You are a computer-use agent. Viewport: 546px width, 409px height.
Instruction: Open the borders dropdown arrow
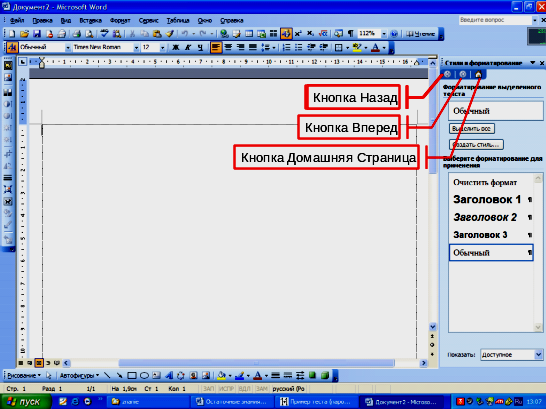[x=347, y=48]
